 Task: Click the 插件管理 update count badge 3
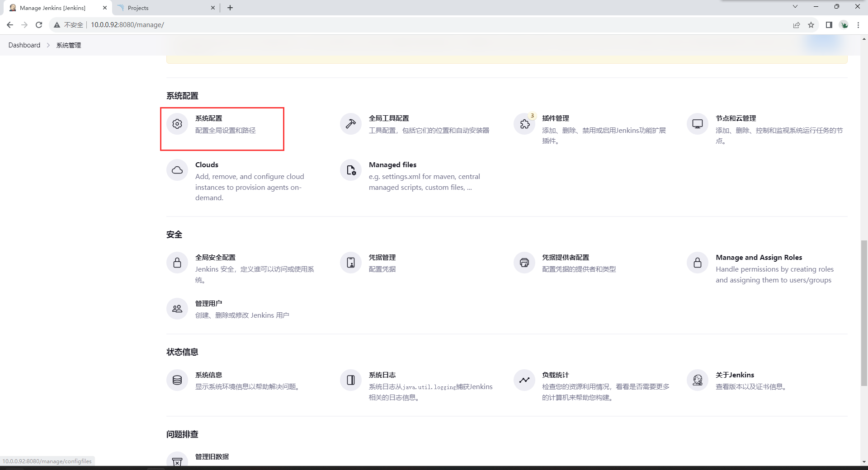(532, 116)
